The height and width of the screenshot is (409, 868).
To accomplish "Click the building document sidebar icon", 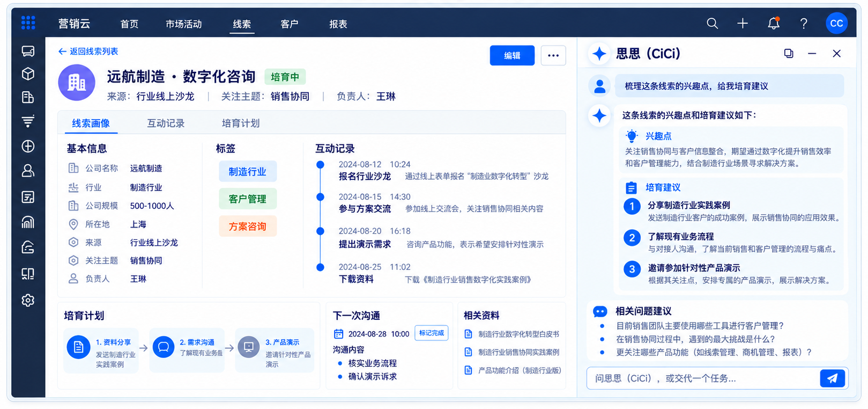I will click(x=28, y=97).
